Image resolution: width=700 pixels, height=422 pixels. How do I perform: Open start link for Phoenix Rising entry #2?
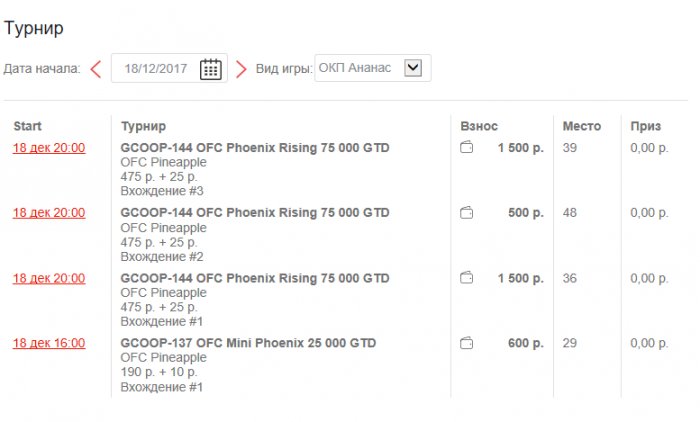pyautogui.click(x=48, y=213)
